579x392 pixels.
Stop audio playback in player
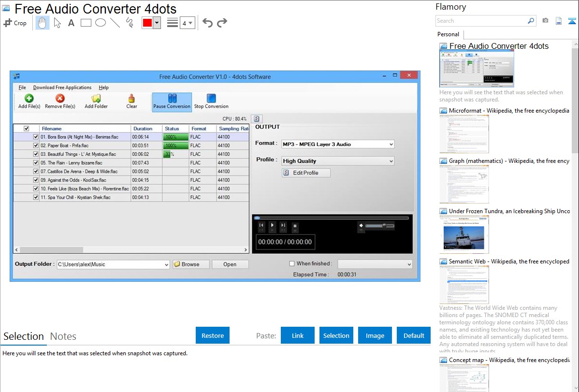click(x=295, y=226)
